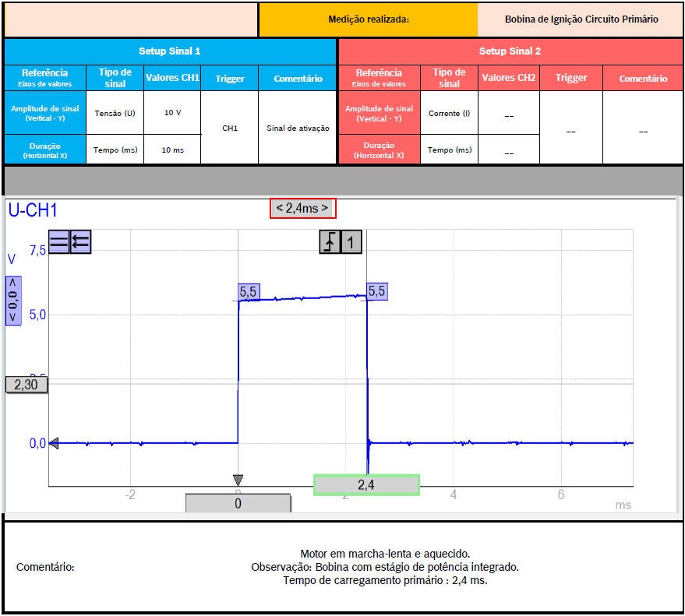Click the Medição realizada header cell
This screenshot has height=616, width=685.
coord(368,19)
